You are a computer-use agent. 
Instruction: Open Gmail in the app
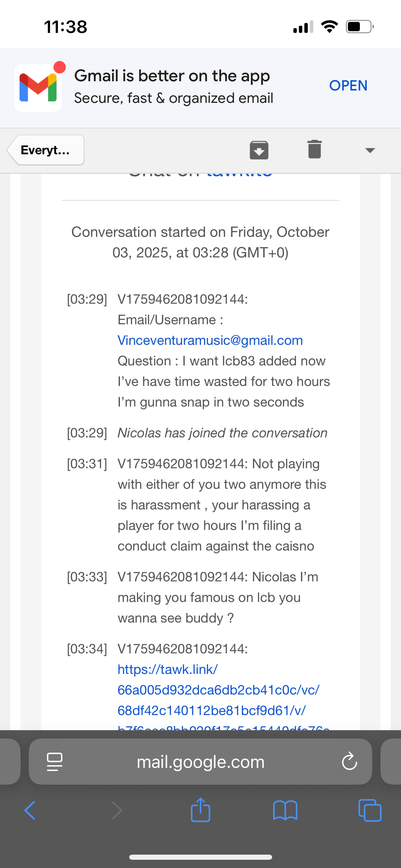click(348, 85)
